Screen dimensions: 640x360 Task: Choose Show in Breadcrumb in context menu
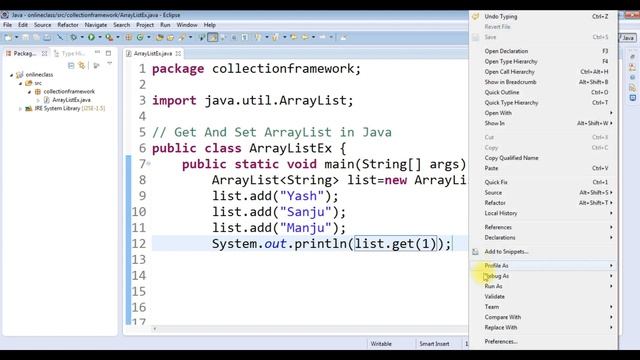tap(544, 82)
